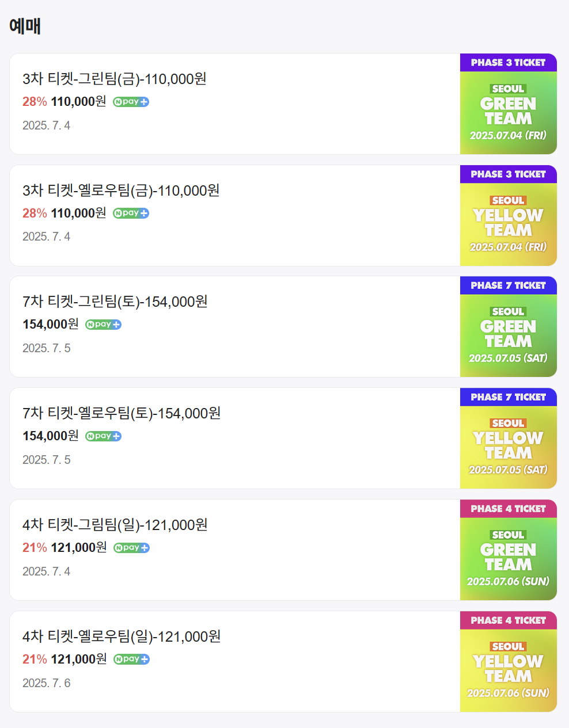
Task: Click Npay+ badge on 3차 옐로우팀(금) ticket
Action: tap(131, 213)
